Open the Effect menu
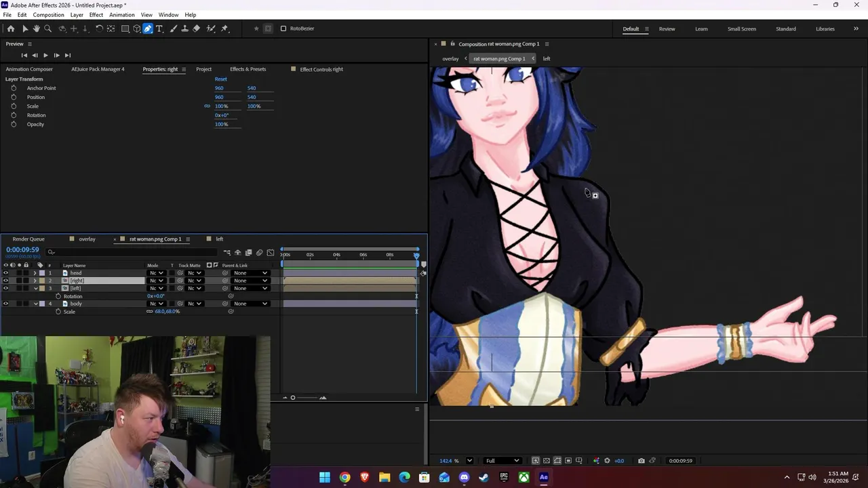The height and width of the screenshot is (488, 868). (x=96, y=15)
